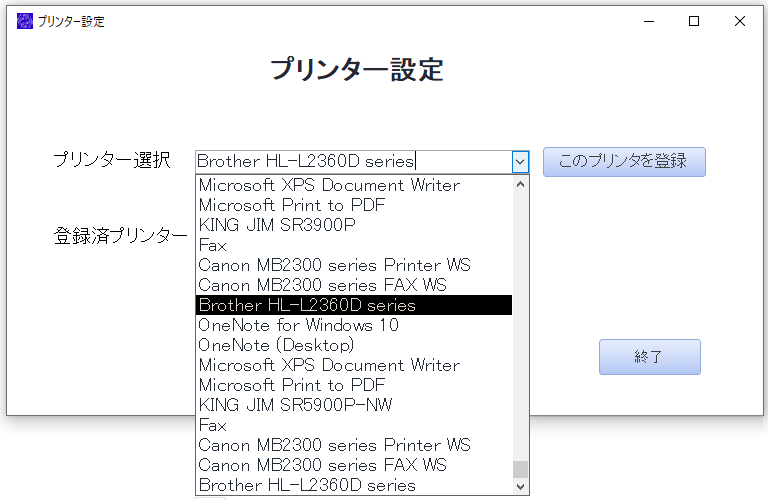Image resolution: width=768 pixels, height=500 pixels.
Task: Click the このプリンタを登録 button
Action: point(624,162)
